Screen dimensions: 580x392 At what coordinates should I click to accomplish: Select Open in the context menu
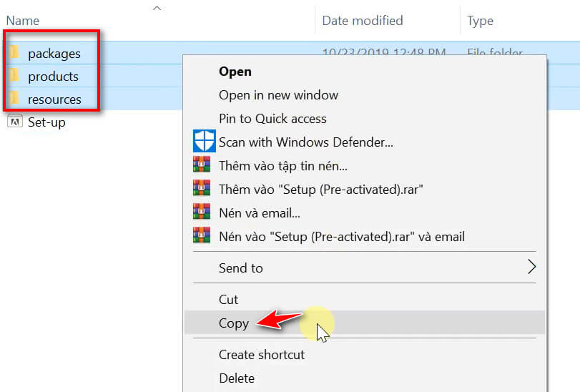click(235, 72)
